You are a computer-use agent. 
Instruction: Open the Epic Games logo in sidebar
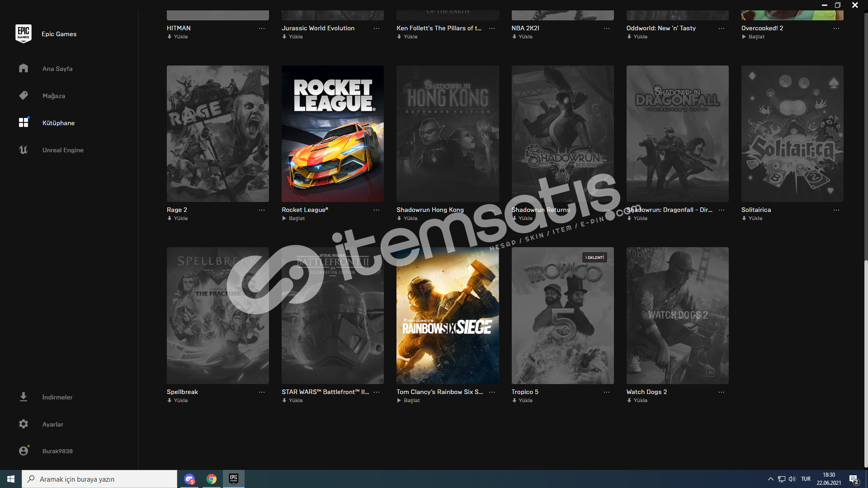tap(24, 34)
